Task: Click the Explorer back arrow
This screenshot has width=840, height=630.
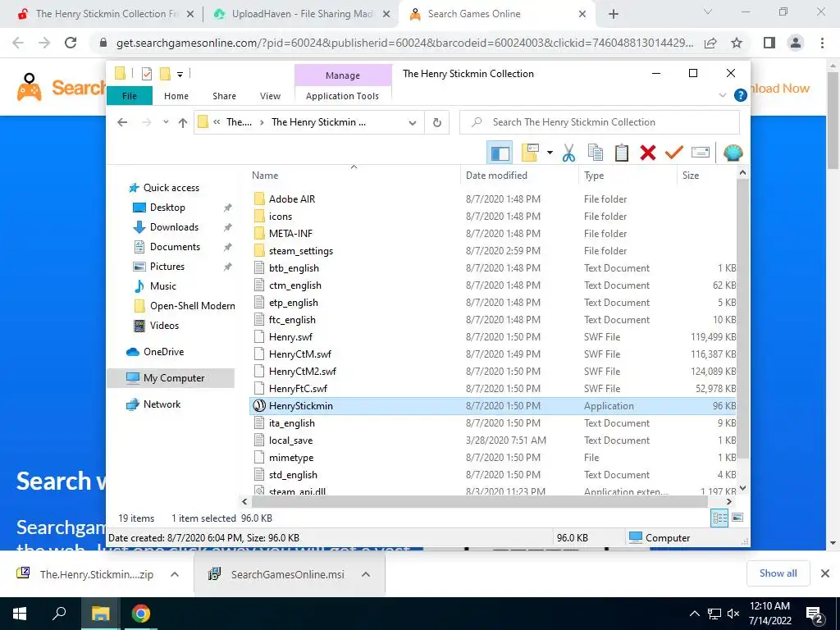Action: click(123, 123)
